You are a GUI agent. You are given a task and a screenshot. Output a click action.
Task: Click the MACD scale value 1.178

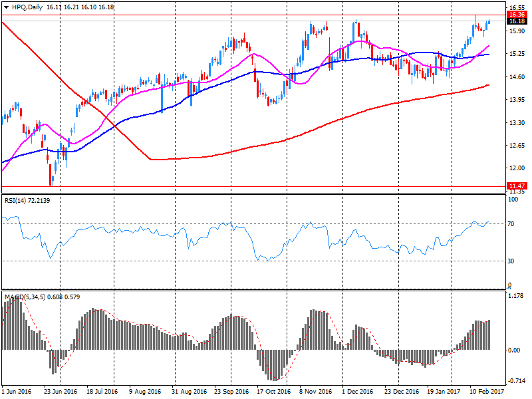click(516, 296)
